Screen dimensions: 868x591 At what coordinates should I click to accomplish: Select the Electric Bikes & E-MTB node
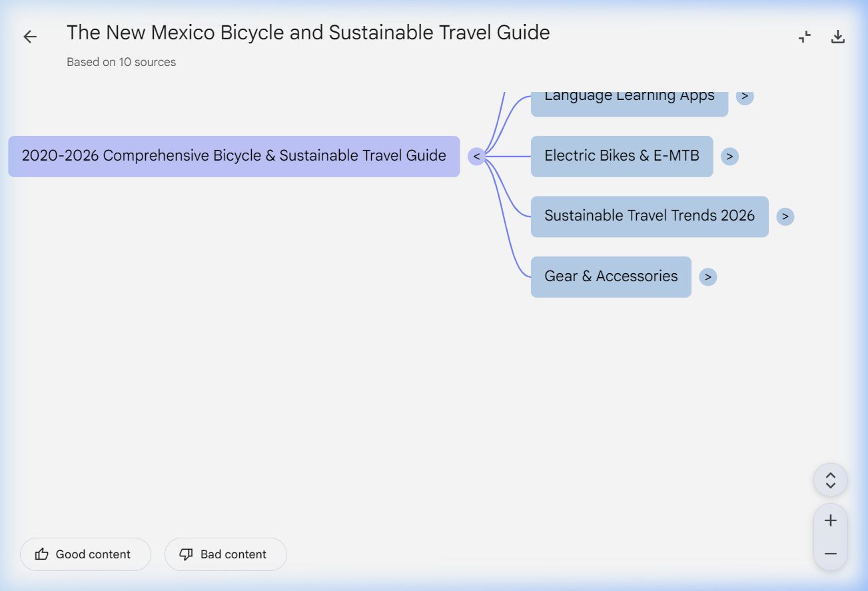pos(622,157)
